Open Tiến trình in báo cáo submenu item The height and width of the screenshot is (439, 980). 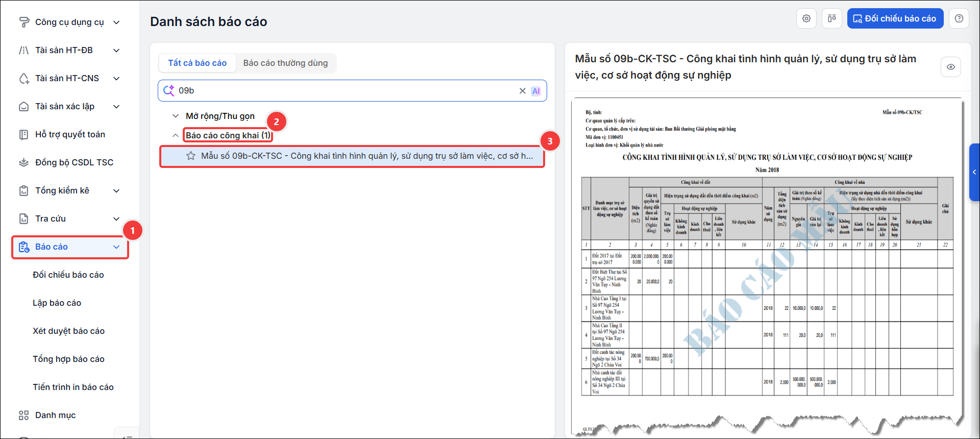73,387
